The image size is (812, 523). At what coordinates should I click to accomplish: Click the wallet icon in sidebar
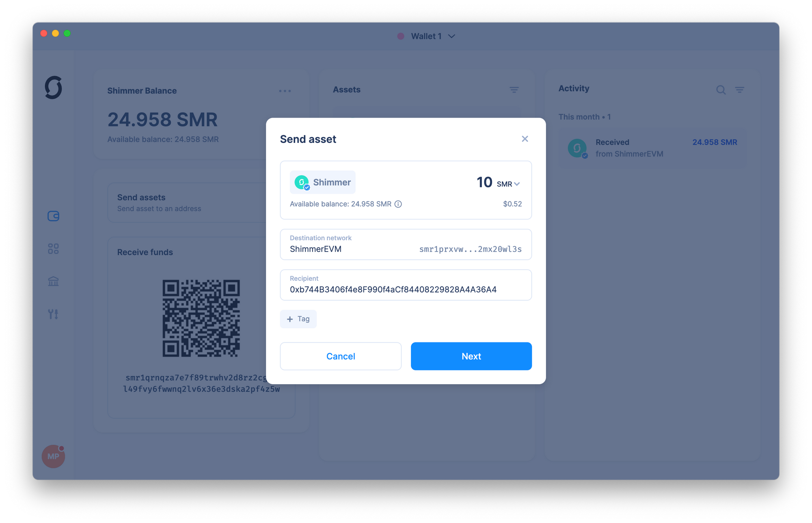[53, 216]
